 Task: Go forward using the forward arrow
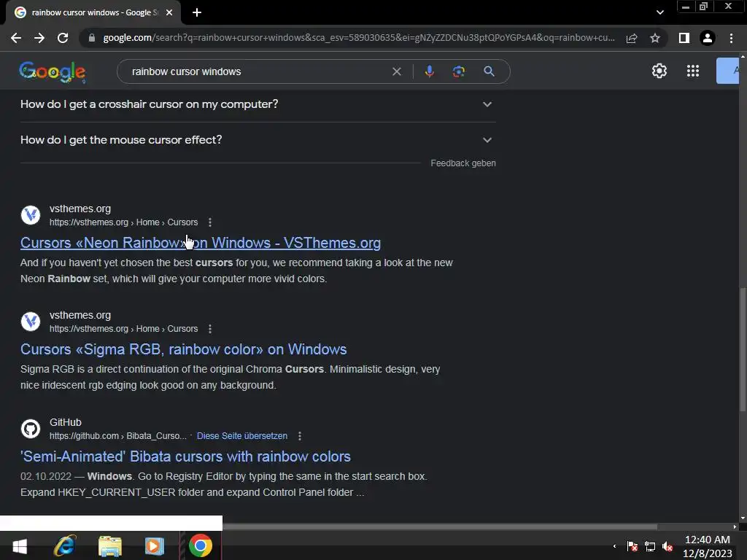click(x=39, y=38)
